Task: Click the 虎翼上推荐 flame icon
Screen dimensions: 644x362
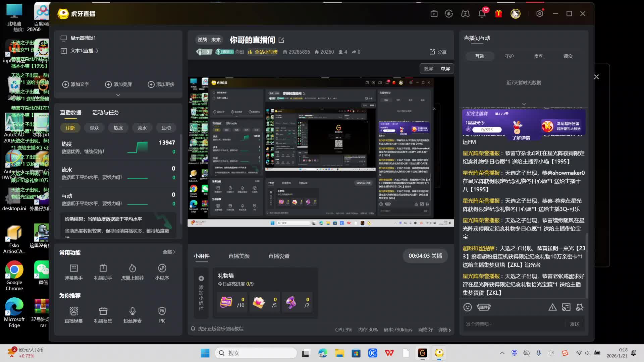Action: [x=132, y=268]
